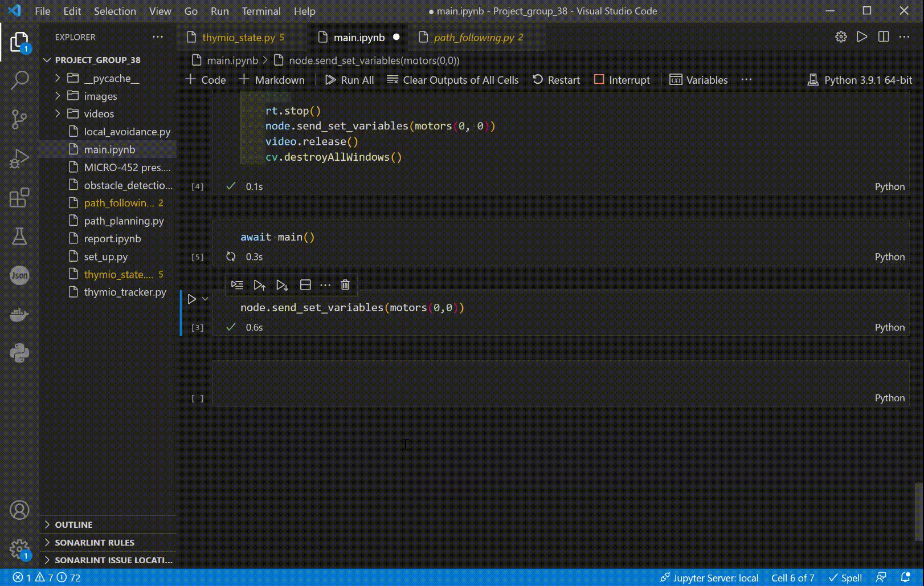Open the Python view icon in activity bar

(x=19, y=353)
